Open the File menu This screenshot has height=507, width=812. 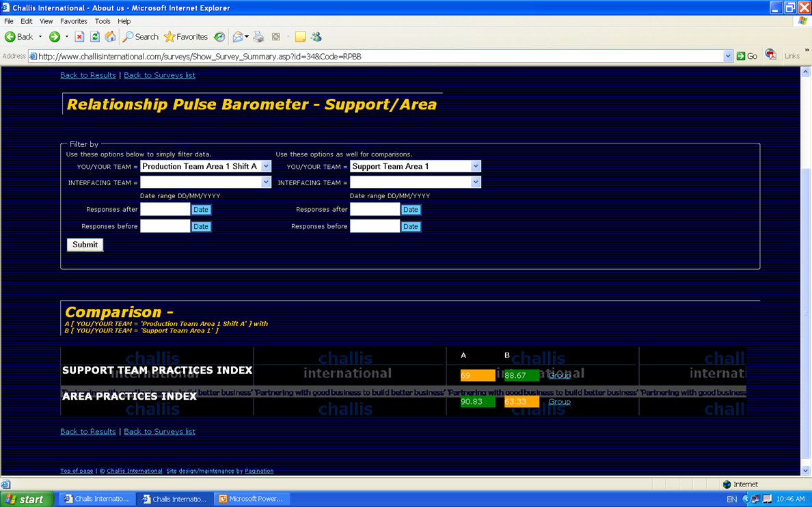pos(9,21)
